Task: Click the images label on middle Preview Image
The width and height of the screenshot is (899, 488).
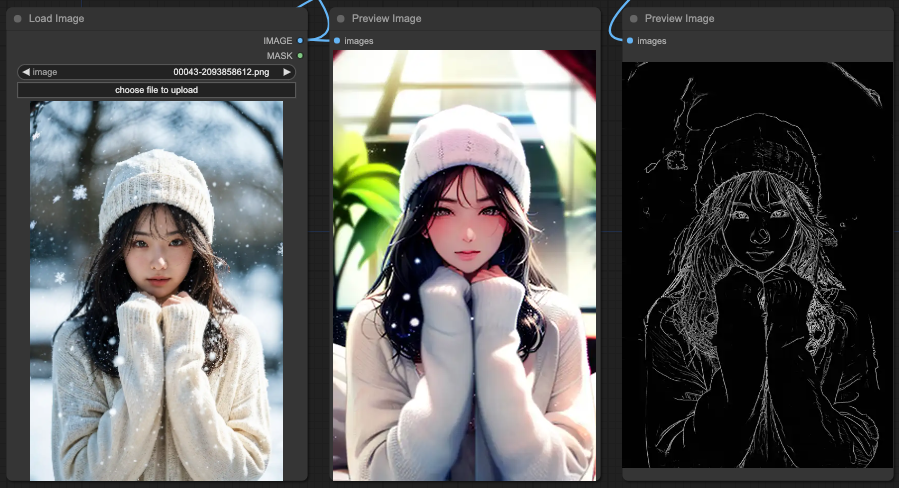Action: (x=358, y=41)
